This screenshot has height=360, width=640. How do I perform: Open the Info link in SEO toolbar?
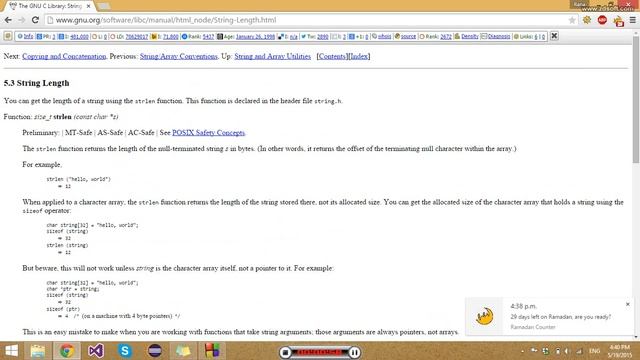pyautogui.click(x=28, y=36)
